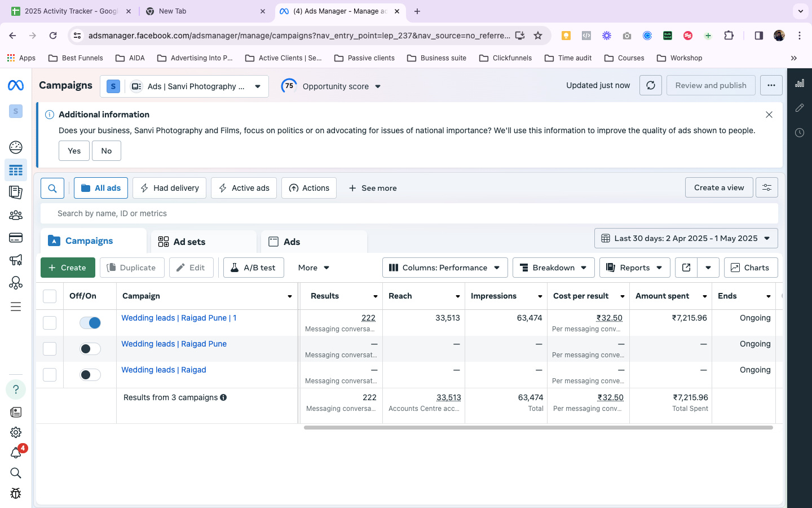Open column customization settings icon
Viewport: 812px width, 508px height.
(767, 188)
